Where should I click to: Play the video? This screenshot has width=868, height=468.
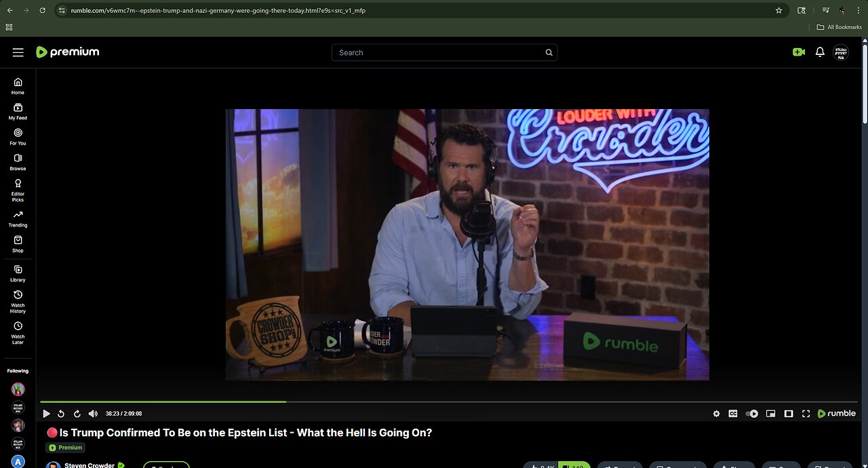point(46,414)
